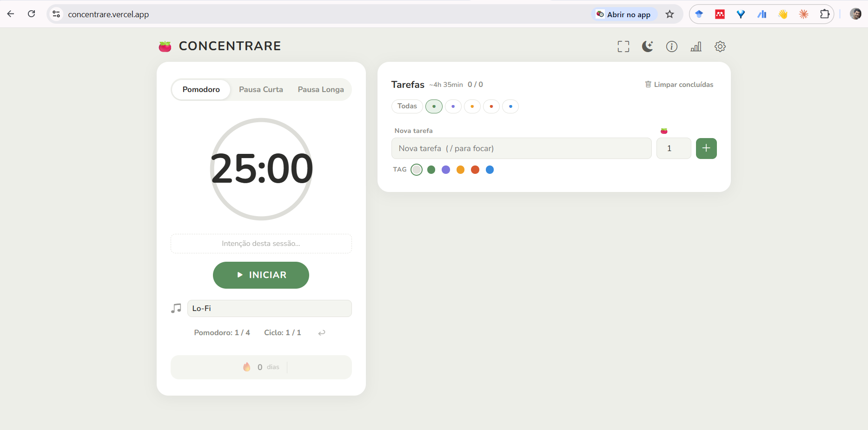Viewport: 868px width, 430px height.
Task: Toggle dark mode with the moon icon
Action: (x=648, y=46)
